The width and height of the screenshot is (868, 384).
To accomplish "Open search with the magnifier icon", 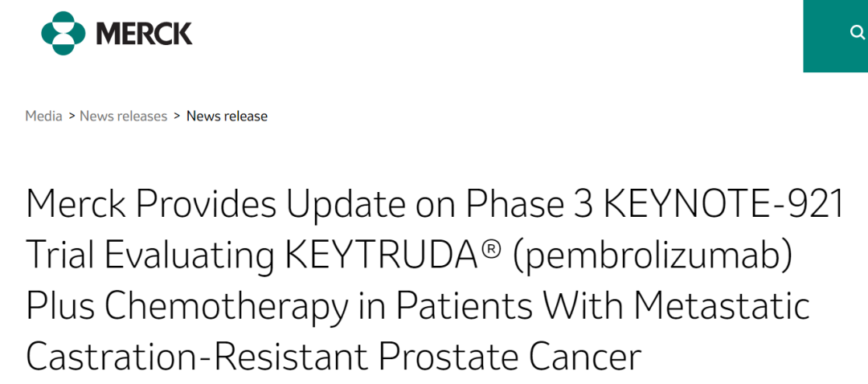I will [x=857, y=32].
